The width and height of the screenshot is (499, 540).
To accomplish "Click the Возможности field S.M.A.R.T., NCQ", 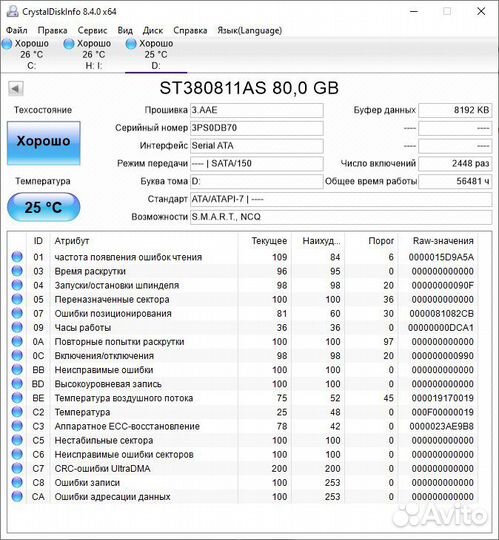I will [x=341, y=217].
